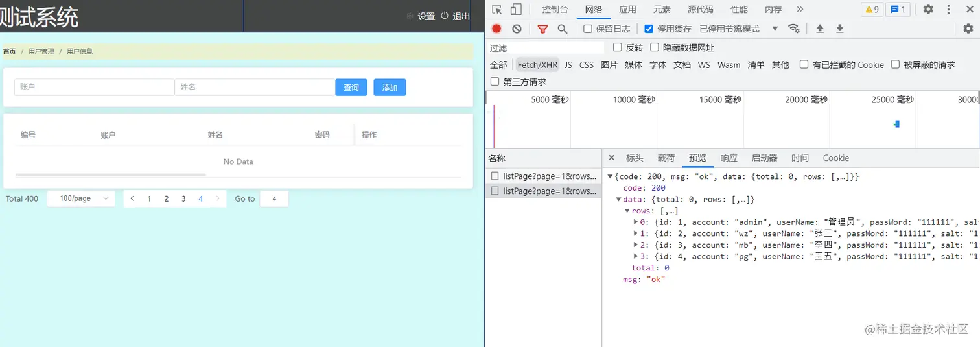Viewport: 980px width, 347px height.
Task: Click the Go to page number field
Action: [274, 198]
